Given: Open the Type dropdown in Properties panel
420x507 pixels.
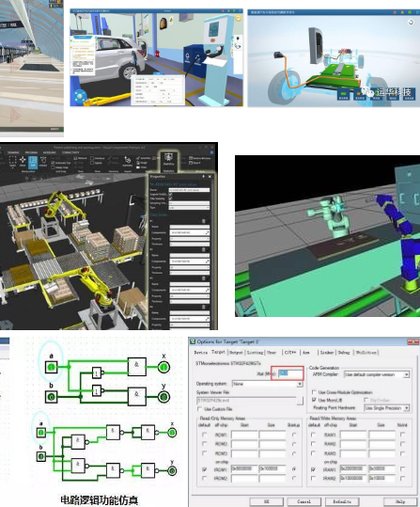Looking at the screenshot, I should pos(189,208).
